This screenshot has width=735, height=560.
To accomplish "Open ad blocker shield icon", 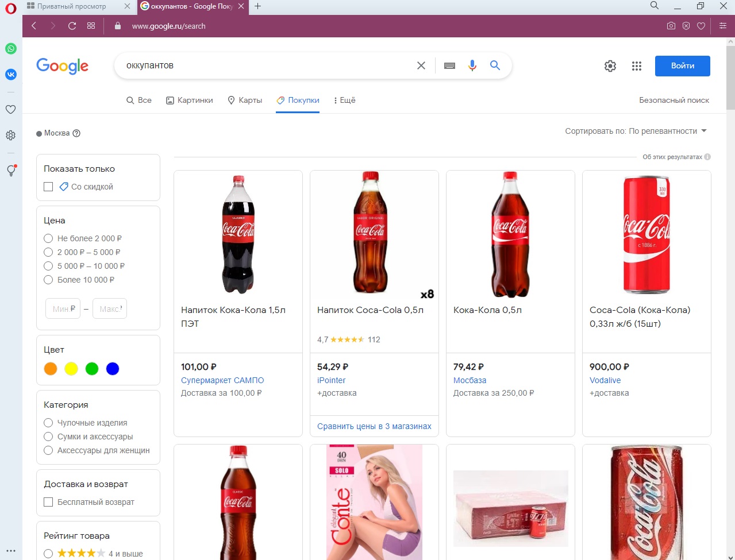I will point(686,26).
